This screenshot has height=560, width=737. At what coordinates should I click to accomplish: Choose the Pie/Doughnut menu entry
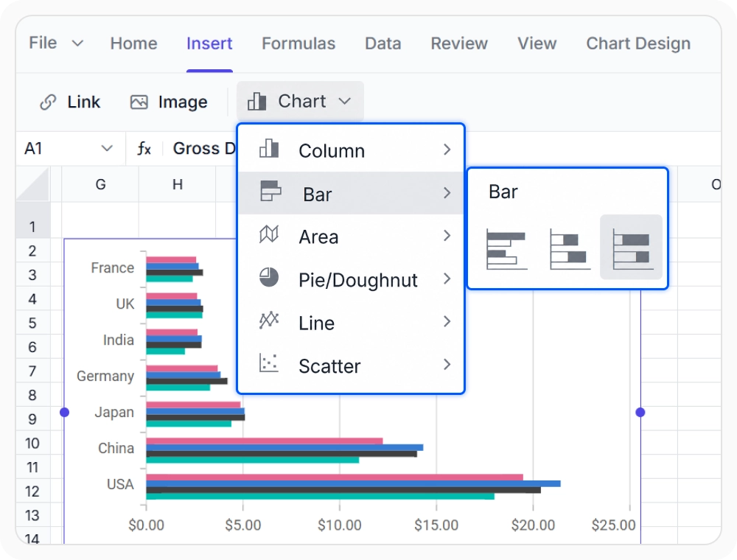[x=351, y=279]
